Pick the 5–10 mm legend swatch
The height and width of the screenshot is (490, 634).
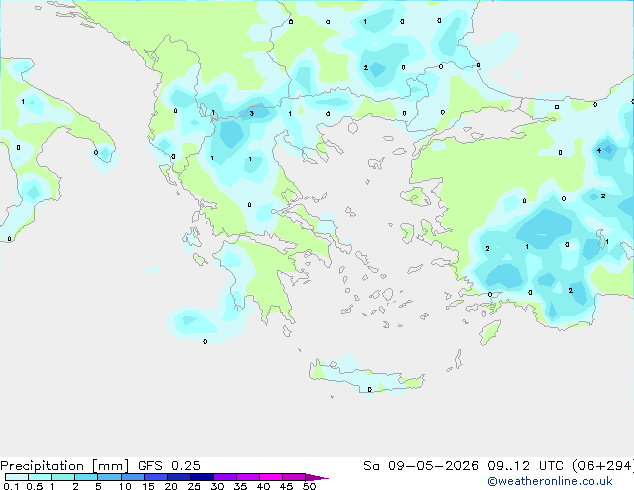point(109,477)
